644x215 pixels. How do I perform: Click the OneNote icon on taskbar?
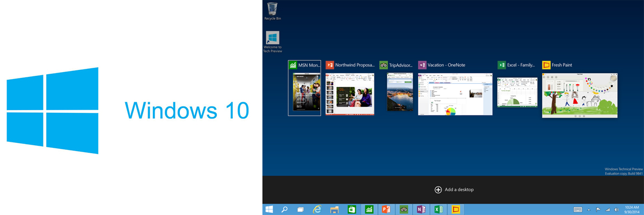[421, 209]
